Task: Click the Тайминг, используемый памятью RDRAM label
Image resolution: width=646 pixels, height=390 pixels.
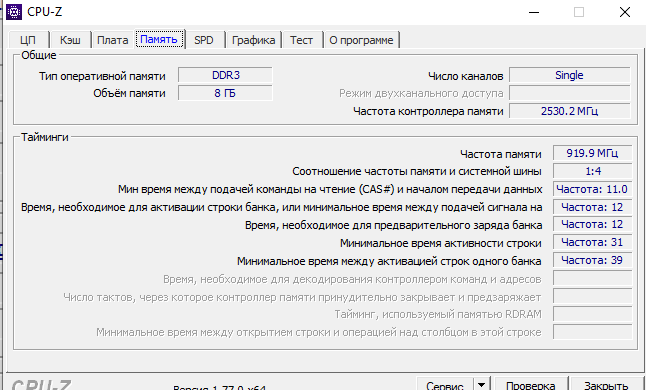Action: click(438, 315)
